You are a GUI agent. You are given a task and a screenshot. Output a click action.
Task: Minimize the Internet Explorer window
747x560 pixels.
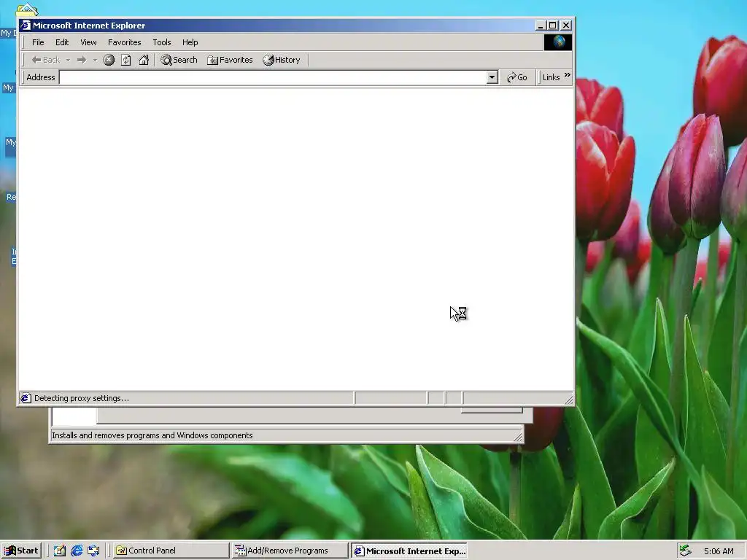[x=541, y=26]
